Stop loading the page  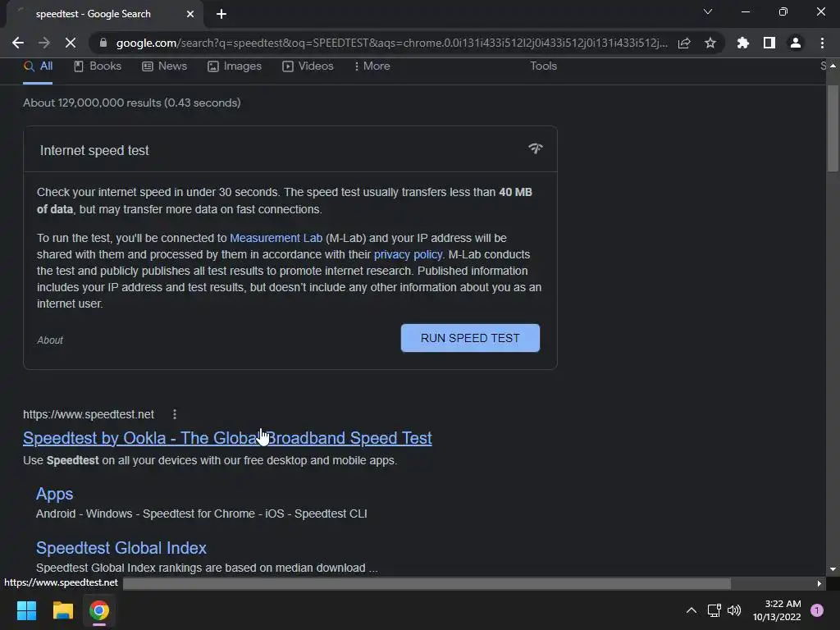point(71,43)
